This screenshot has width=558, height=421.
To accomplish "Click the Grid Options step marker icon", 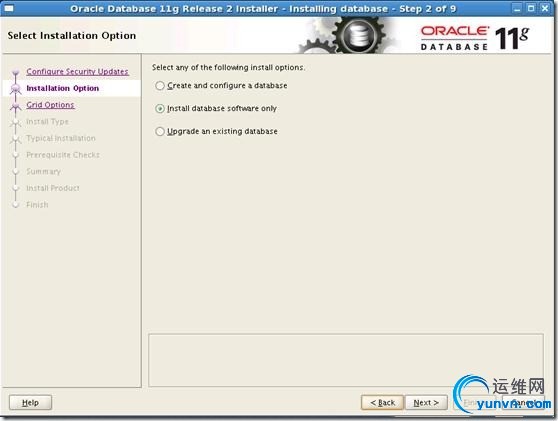I will coord(15,106).
